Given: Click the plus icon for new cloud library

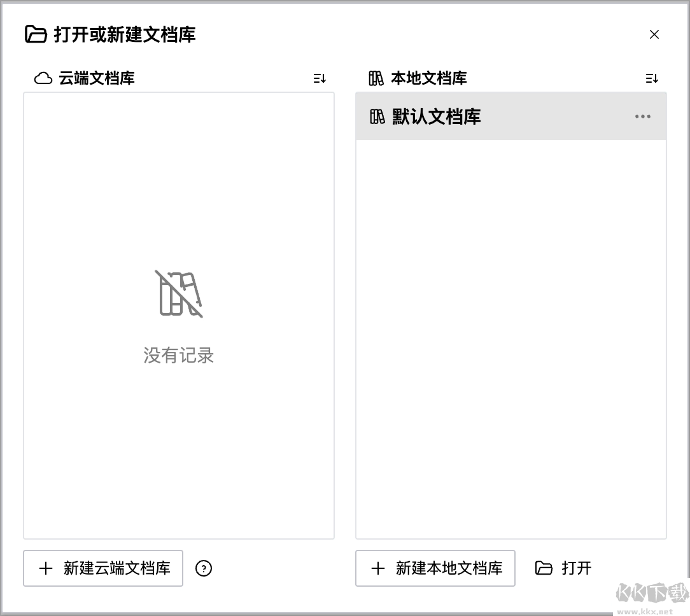Looking at the screenshot, I should tap(46, 568).
